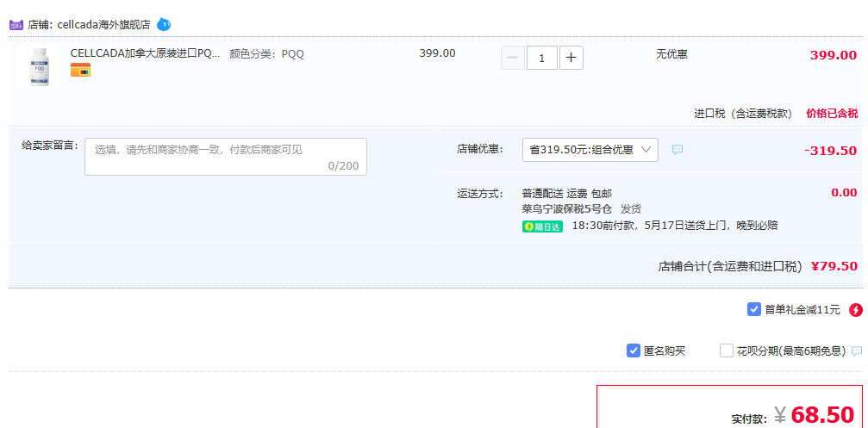868x428 pixels.
Task: Open the speech bubble next to store discount
Action: click(x=678, y=150)
